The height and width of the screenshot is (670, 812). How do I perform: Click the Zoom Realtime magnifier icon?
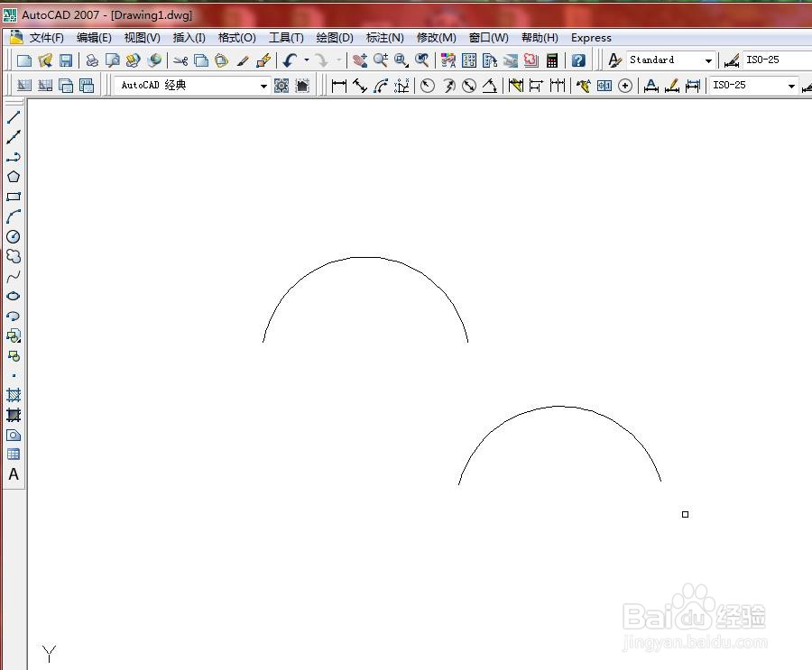tap(381, 60)
